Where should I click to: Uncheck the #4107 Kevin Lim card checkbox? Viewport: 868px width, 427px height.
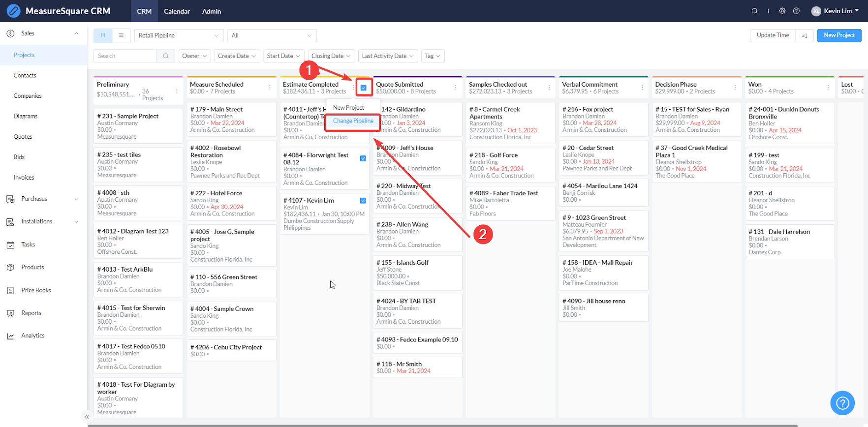click(363, 200)
